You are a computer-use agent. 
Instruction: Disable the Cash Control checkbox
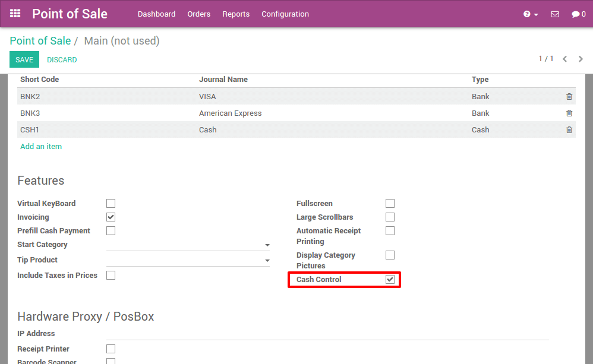pyautogui.click(x=390, y=280)
